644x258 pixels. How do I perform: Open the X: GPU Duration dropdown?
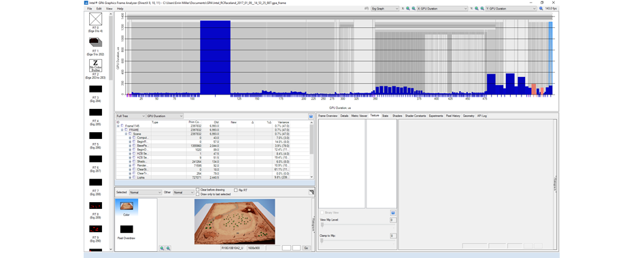pos(442,8)
